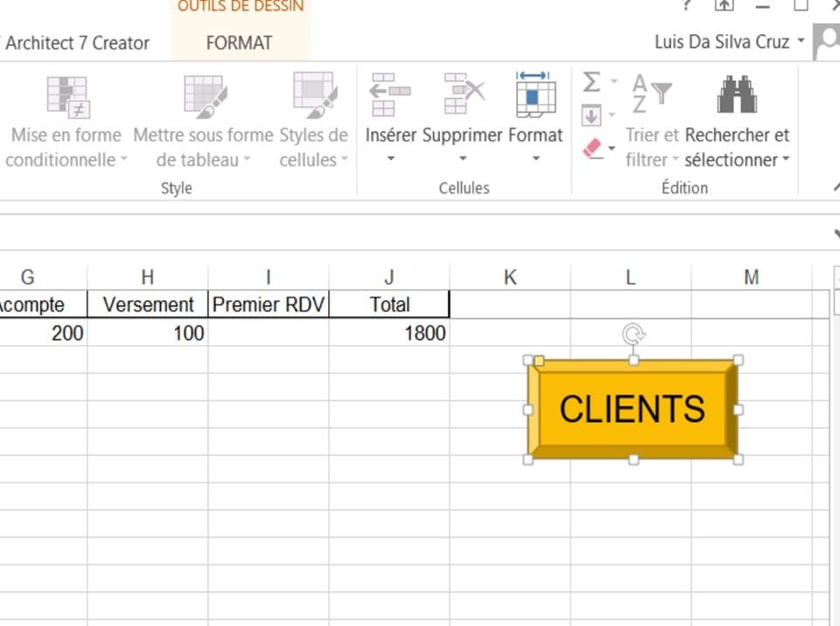Screen dimensions: 840x626
Task: Collapse the ribbon with the arrow
Action: pyautogui.click(x=836, y=187)
